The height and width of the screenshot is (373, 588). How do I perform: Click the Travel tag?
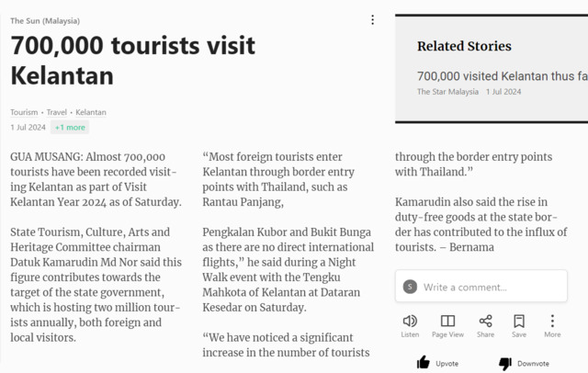tap(57, 112)
